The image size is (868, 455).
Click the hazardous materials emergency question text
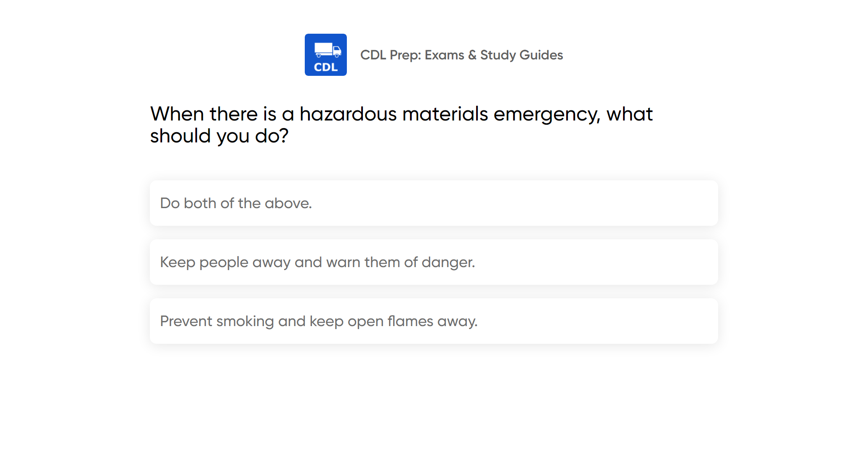point(401,125)
